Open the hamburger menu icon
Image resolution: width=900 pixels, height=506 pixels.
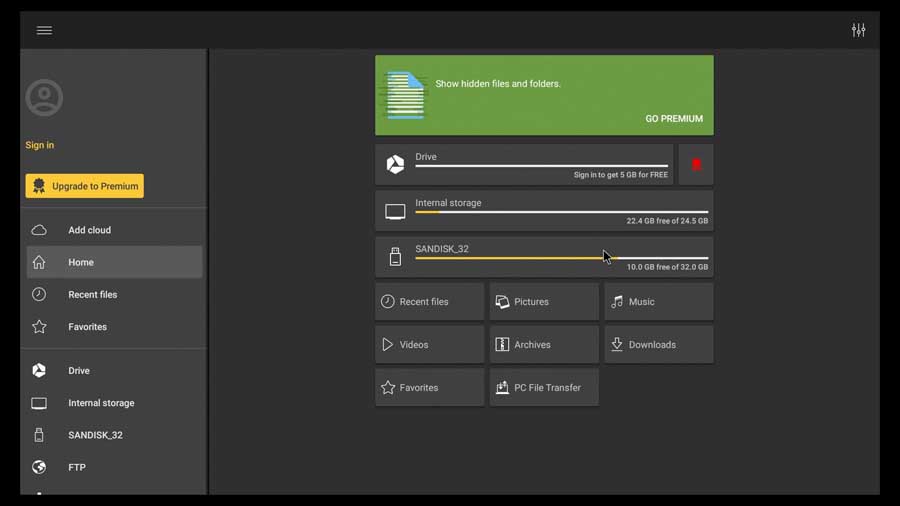[44, 30]
